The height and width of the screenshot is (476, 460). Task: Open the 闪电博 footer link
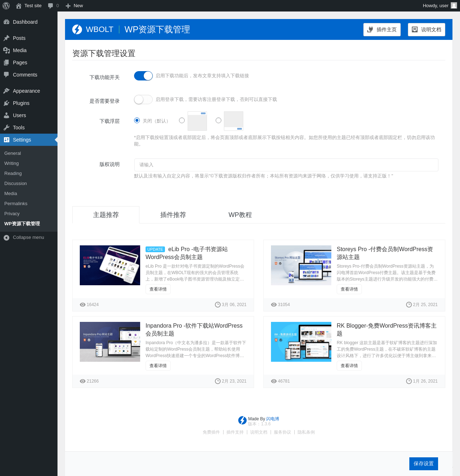tap(273, 419)
